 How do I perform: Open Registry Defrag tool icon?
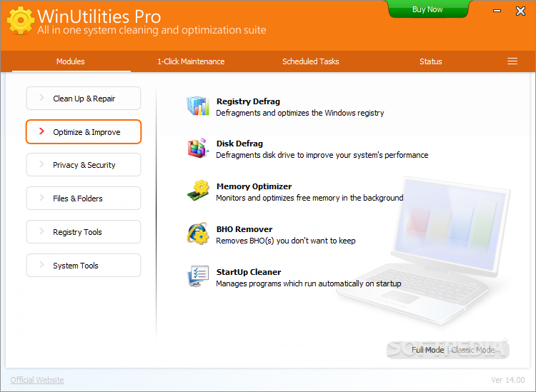(198, 106)
